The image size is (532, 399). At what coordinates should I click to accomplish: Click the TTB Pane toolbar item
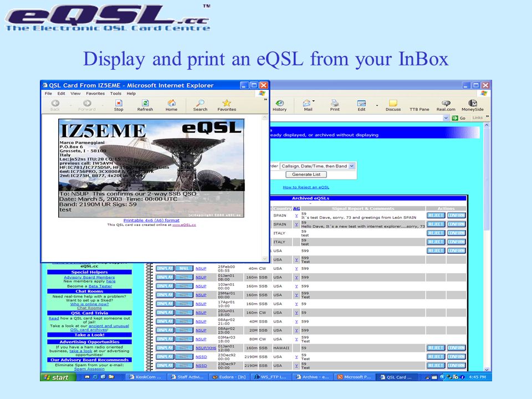420,109
